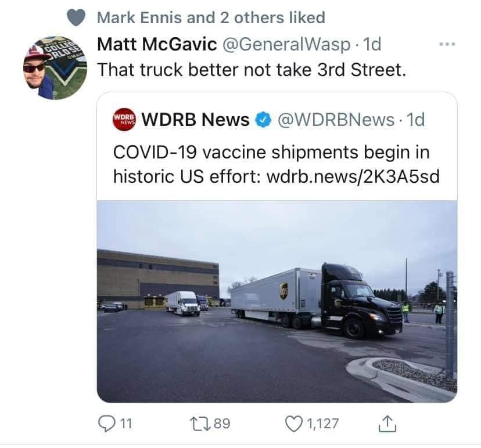Click the retweet arrows icon
Image resolution: width=481 pixels, height=448 pixels.
(200, 424)
